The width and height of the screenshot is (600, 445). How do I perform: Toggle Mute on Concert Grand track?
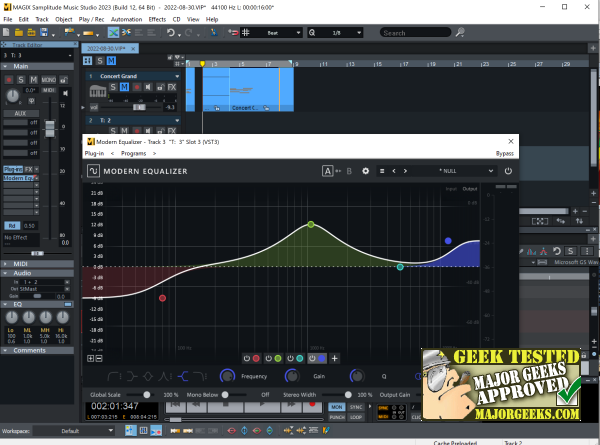(x=124, y=87)
